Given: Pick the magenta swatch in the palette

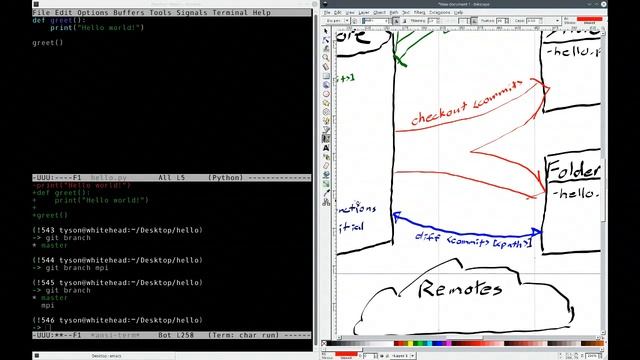Looking at the screenshot, I should point(449,343).
